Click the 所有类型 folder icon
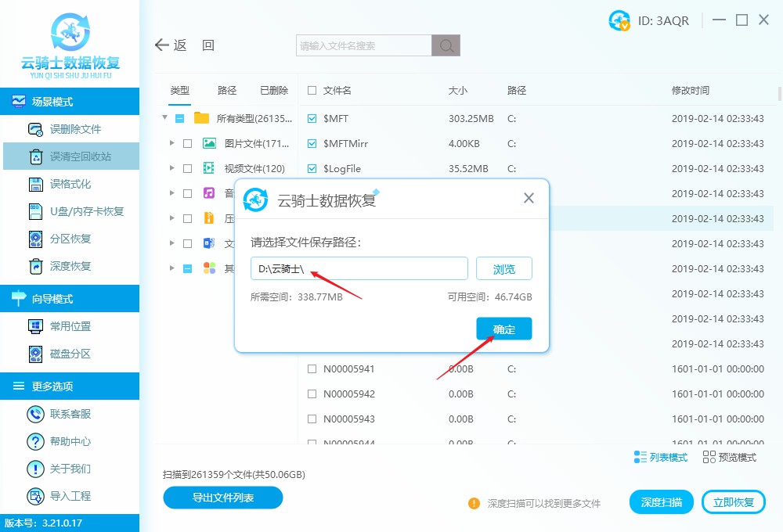The width and height of the screenshot is (783, 532). click(x=202, y=118)
